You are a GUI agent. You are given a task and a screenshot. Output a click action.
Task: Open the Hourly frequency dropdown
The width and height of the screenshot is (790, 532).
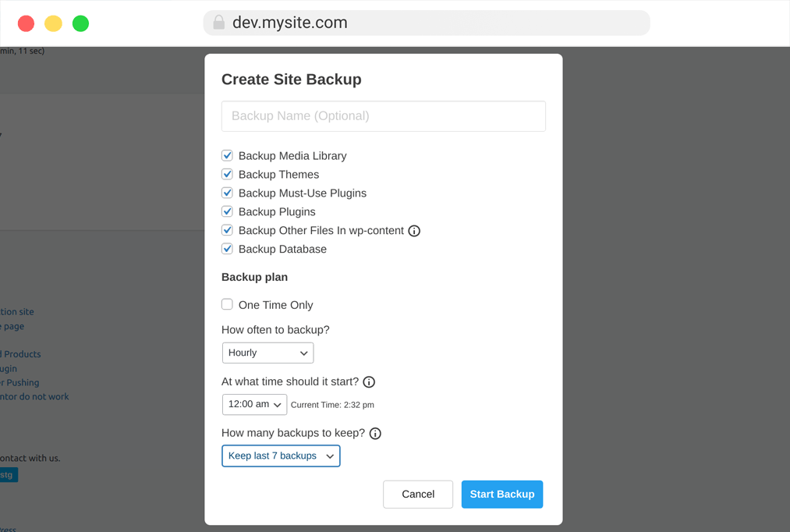(x=268, y=353)
